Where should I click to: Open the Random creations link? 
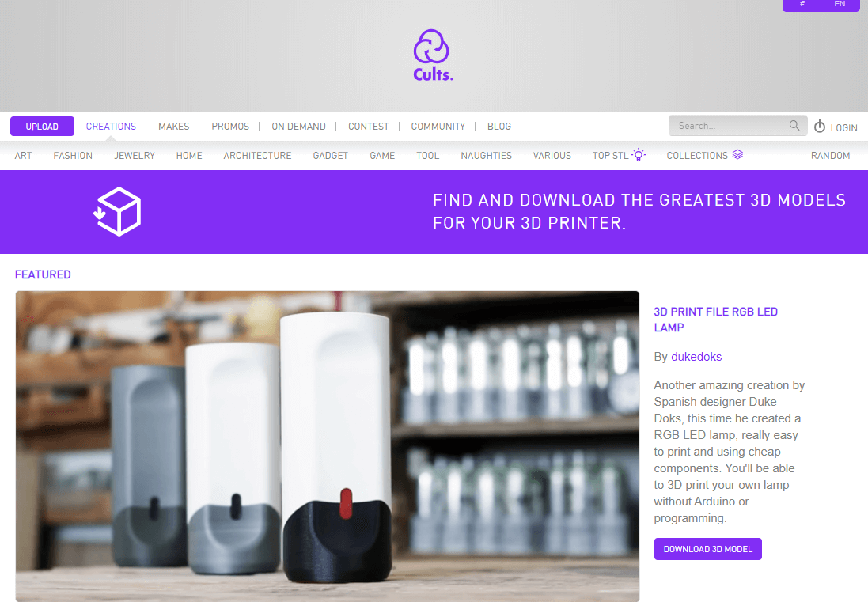830,156
